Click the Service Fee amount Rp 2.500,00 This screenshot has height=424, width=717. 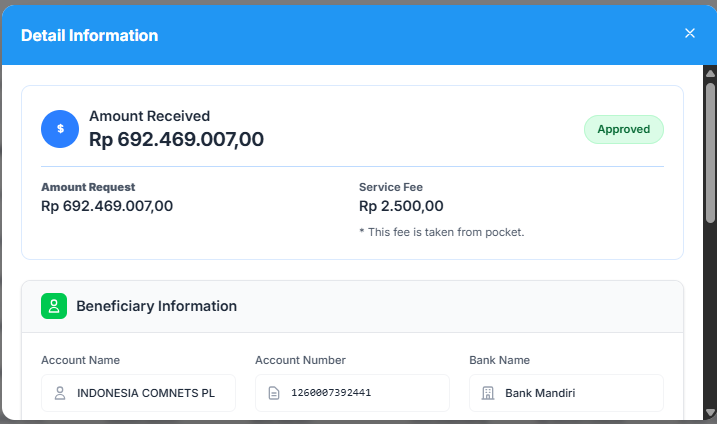click(400, 207)
